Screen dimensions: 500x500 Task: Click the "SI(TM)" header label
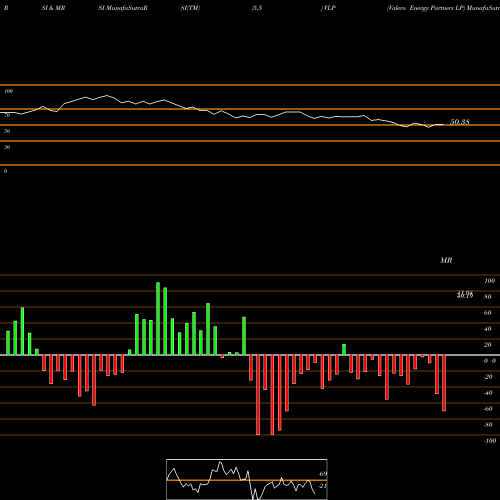click(190, 8)
